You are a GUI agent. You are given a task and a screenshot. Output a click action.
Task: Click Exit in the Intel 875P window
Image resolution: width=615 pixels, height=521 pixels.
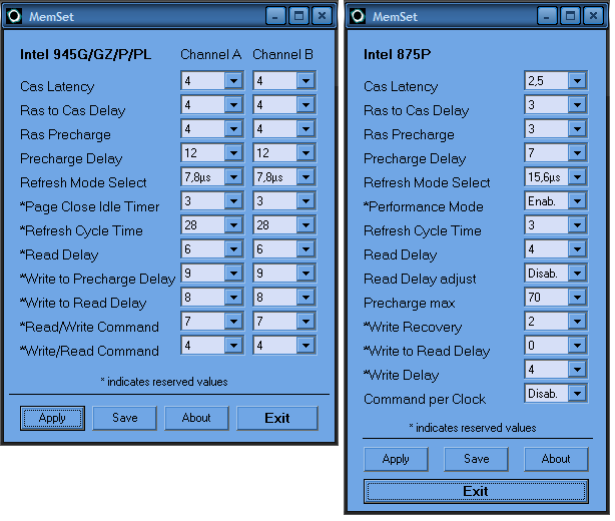476,491
